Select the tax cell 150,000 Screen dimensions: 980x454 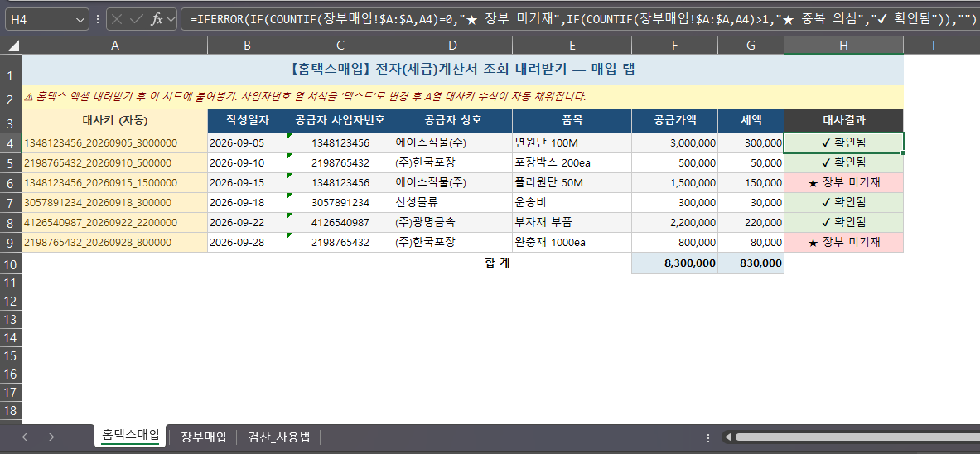(751, 183)
